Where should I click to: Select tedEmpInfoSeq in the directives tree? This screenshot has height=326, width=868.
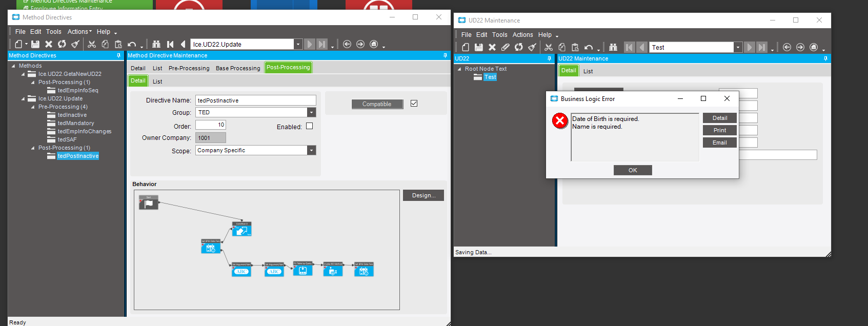pyautogui.click(x=78, y=90)
